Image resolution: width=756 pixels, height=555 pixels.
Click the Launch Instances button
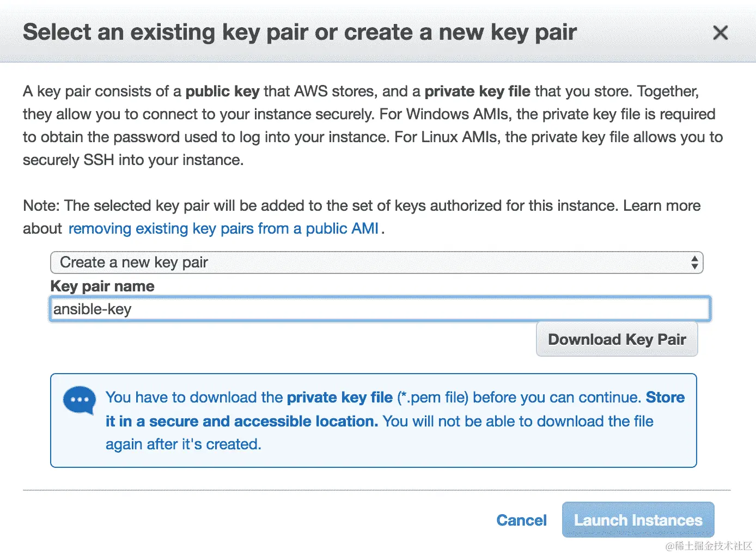[x=638, y=520]
